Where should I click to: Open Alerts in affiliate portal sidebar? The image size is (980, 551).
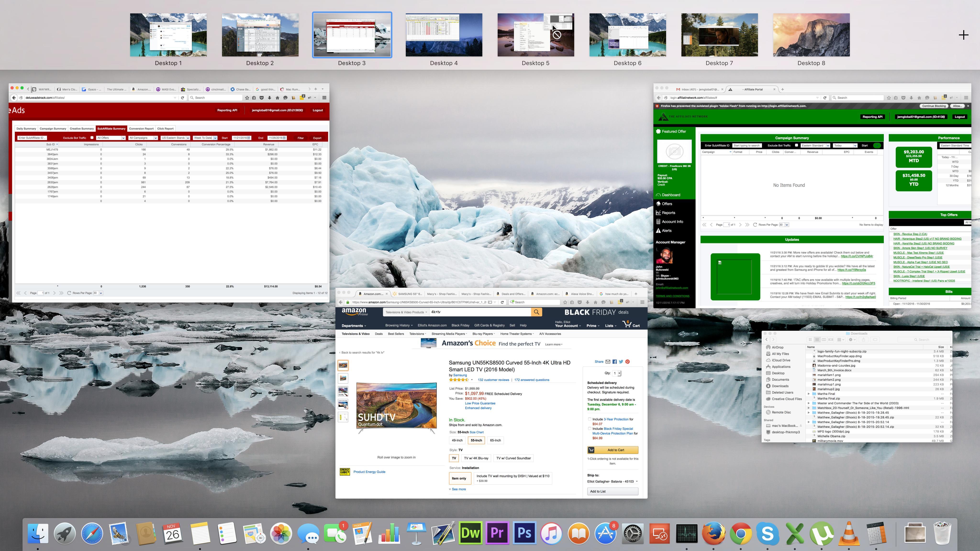667,231
